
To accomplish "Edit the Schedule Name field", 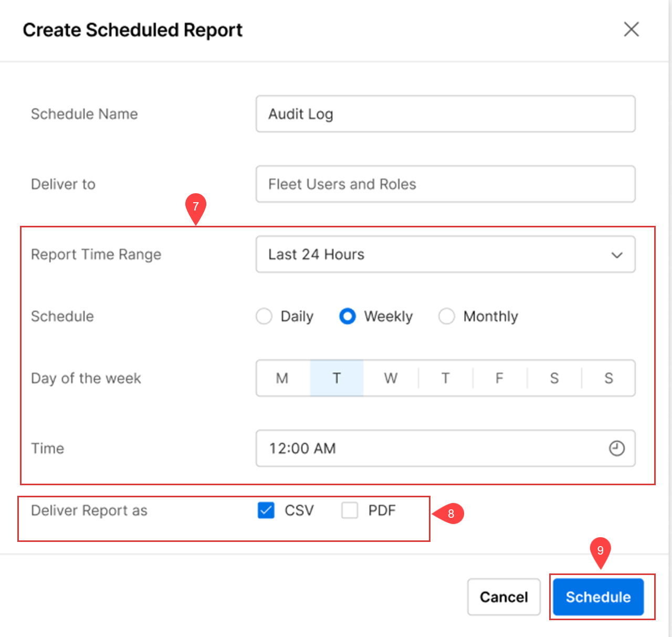I will (445, 114).
